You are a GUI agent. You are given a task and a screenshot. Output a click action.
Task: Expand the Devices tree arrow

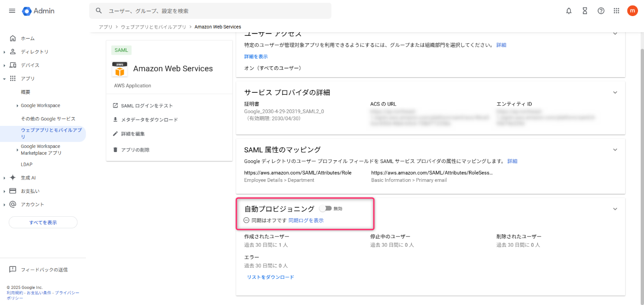[4, 65]
